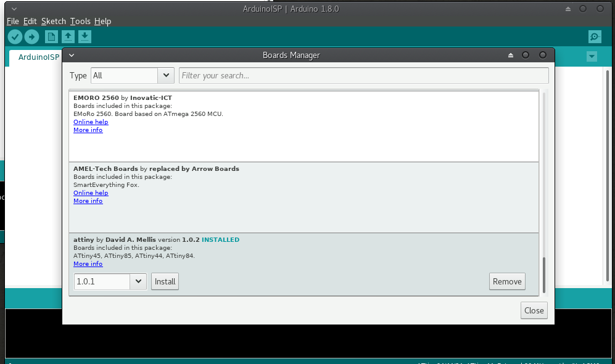Click the Save sketch down-arrow icon
Screen dimensions: 615x364
point(85,37)
